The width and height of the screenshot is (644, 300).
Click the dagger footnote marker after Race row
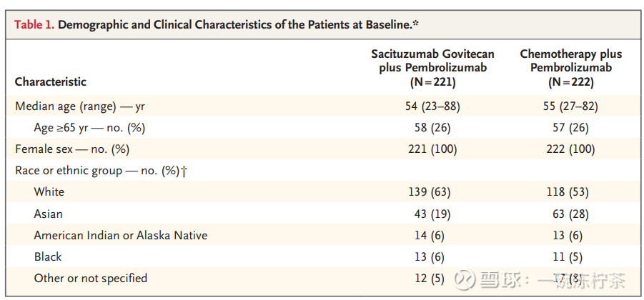[x=184, y=171]
